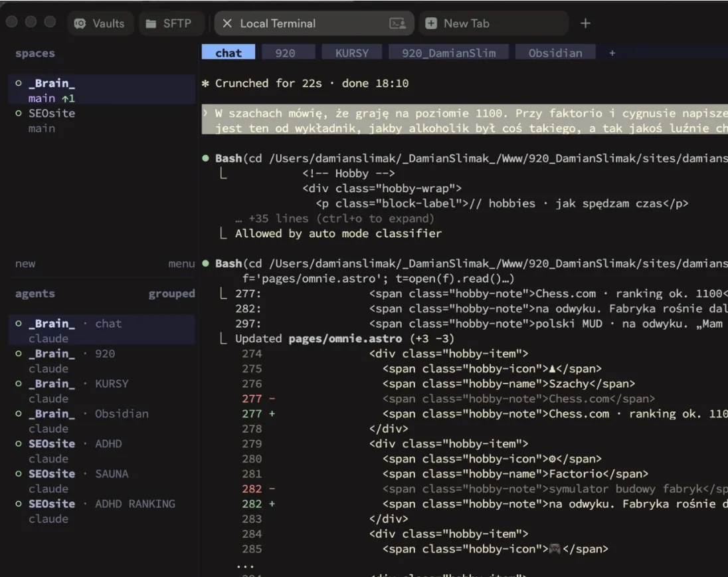The height and width of the screenshot is (577, 728).
Task: Click the SFTP folder icon
Action: point(151,24)
